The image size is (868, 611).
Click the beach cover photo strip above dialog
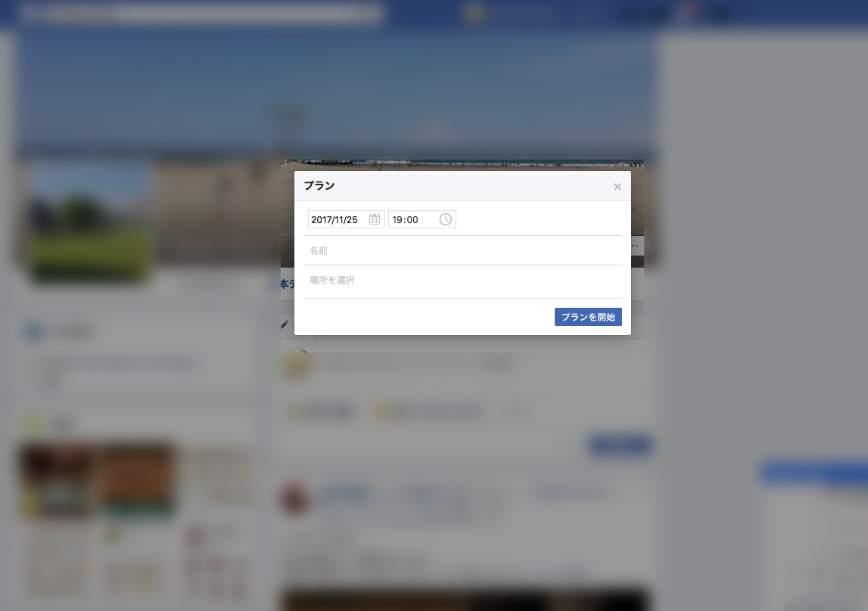(462, 165)
